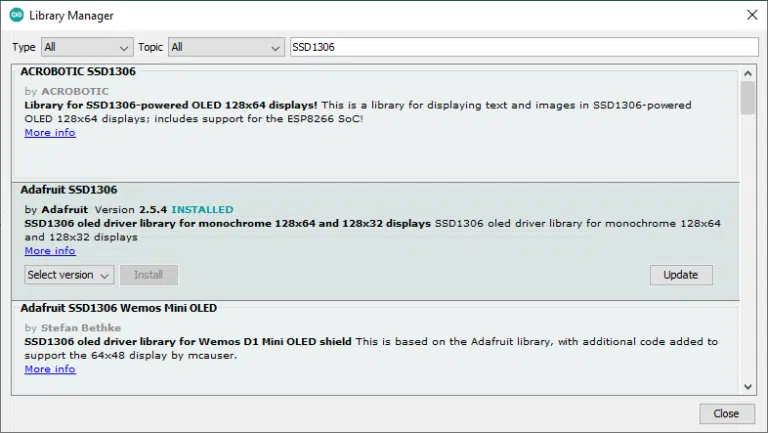
Task: Open More info link for Adafruit SSD1306
Action: (x=50, y=251)
